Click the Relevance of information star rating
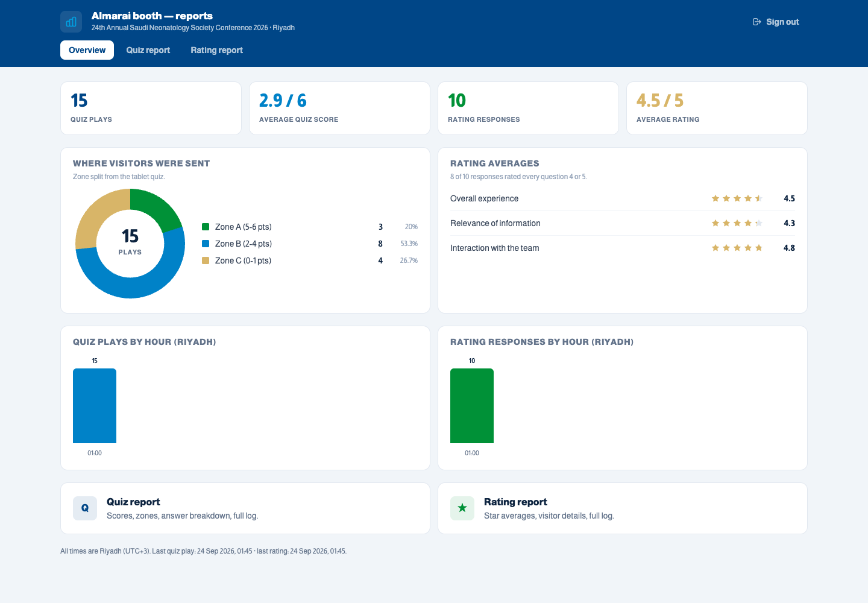Screen dimensions: 868x603 [x=737, y=223]
